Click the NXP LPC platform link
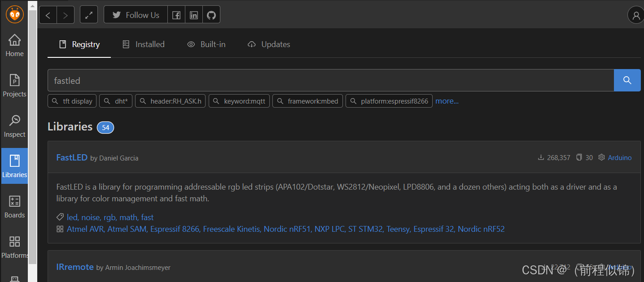 (x=329, y=229)
